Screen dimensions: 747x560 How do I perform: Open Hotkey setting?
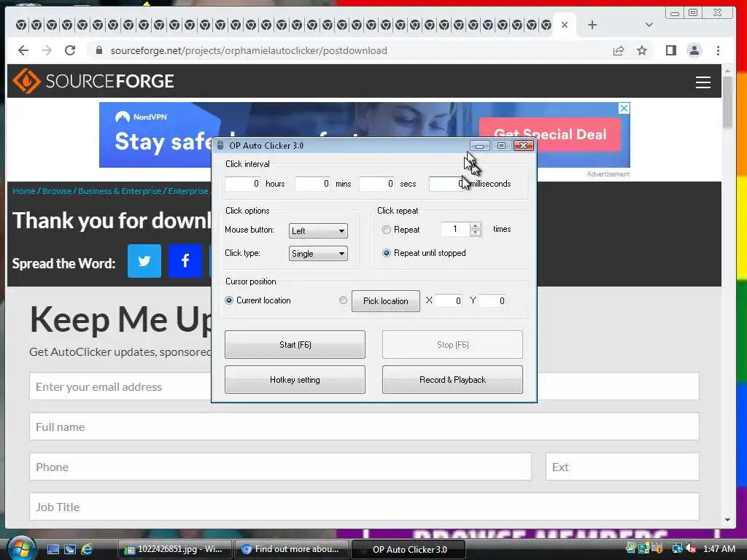coord(295,379)
